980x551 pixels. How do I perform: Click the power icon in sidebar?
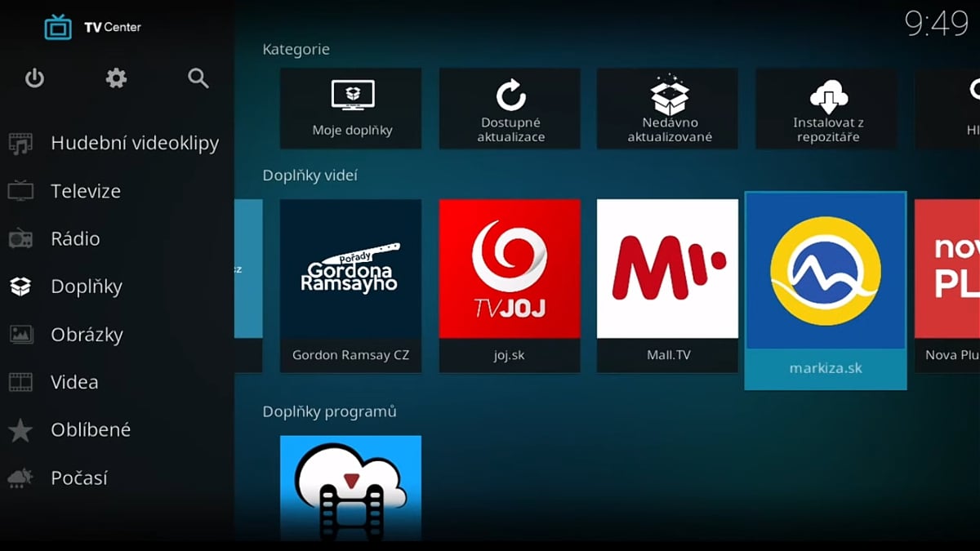[34, 78]
